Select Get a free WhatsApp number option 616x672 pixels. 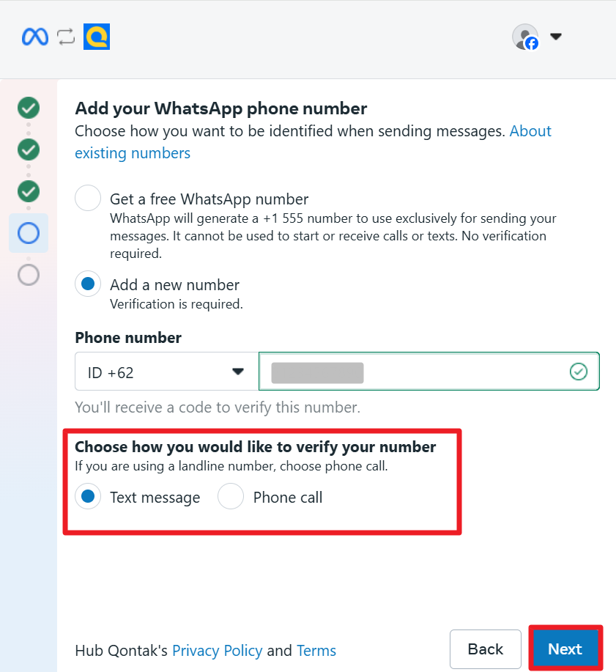click(88, 198)
